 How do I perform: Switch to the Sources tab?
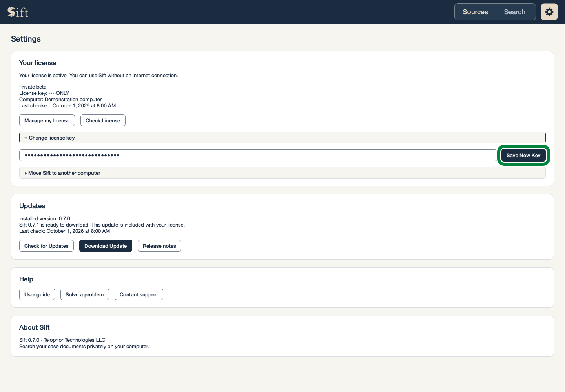[475, 12]
